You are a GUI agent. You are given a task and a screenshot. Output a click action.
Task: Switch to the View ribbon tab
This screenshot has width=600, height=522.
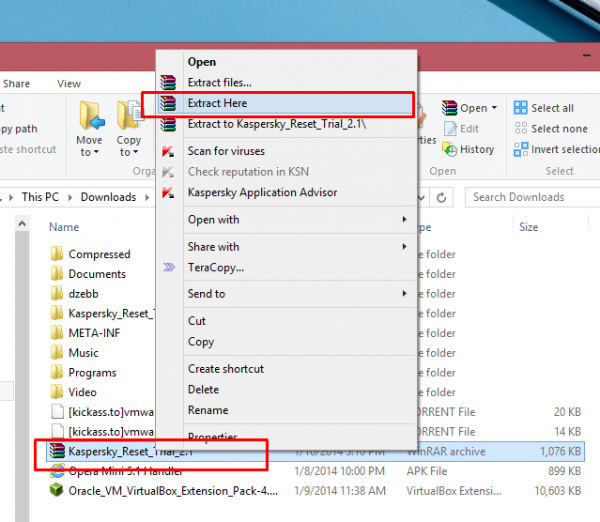(x=69, y=84)
